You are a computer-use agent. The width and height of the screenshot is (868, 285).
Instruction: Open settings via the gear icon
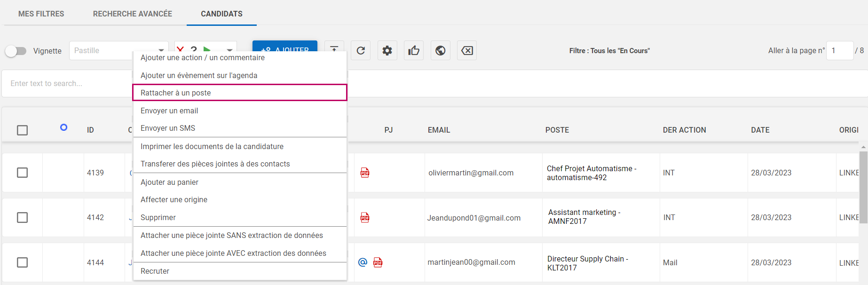[387, 50]
